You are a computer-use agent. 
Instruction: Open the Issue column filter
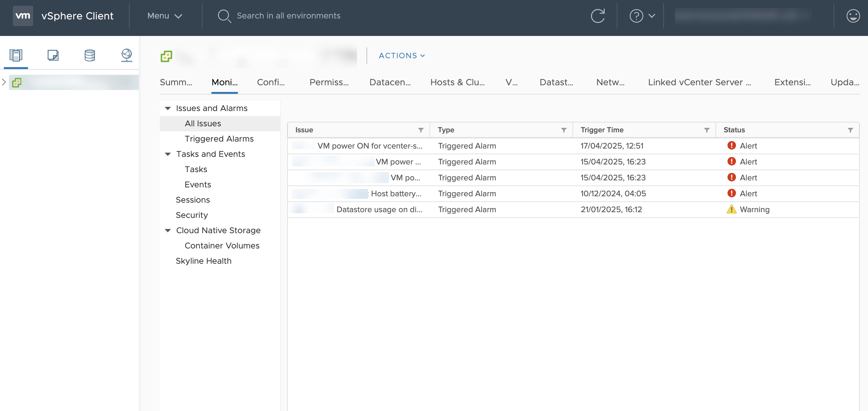[422, 130]
